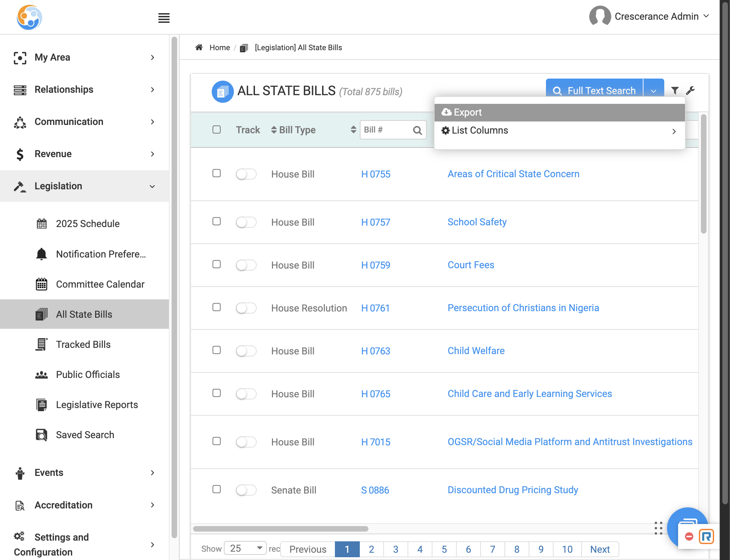Collapse the Legislation sidebar section
Image resolution: width=730 pixels, height=560 pixels.
84,186
